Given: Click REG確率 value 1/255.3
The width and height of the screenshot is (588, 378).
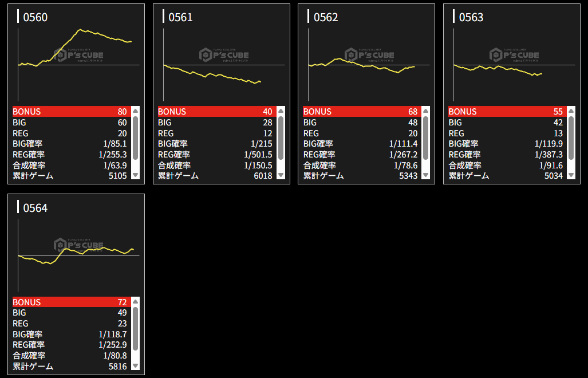Looking at the screenshot, I should [113, 155].
